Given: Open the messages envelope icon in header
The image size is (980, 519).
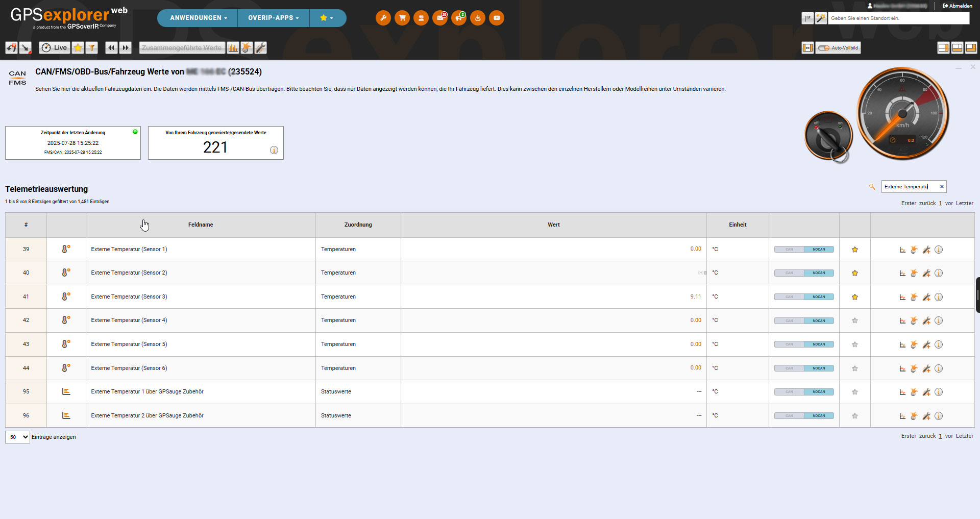Looking at the screenshot, I should click(439, 18).
